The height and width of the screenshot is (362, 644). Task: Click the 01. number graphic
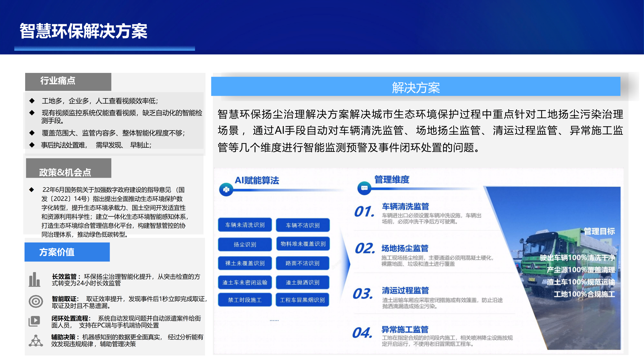coord(364,212)
